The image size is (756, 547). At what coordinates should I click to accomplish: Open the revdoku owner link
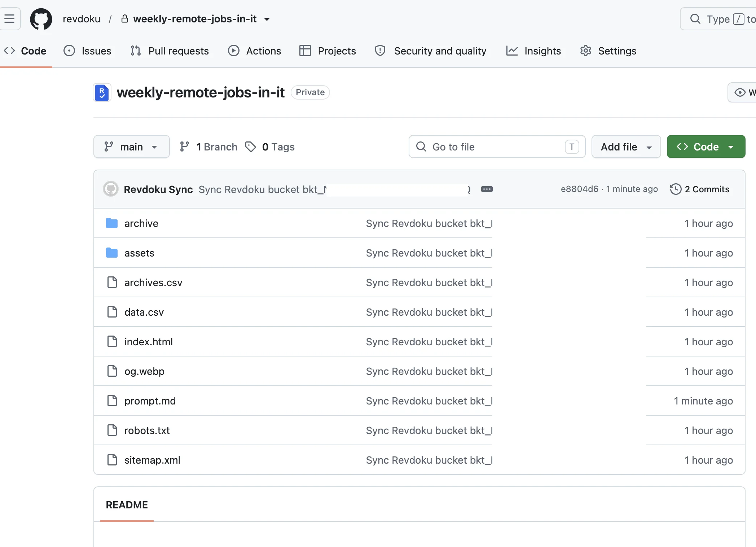(x=82, y=19)
